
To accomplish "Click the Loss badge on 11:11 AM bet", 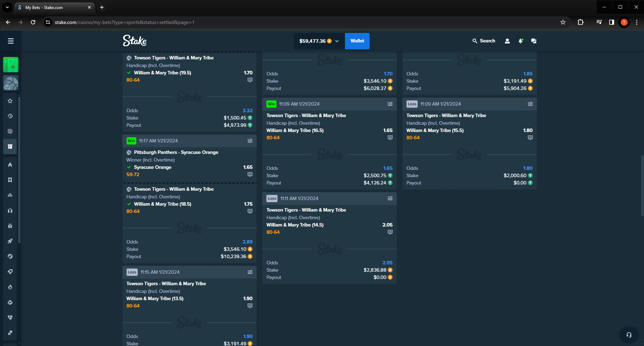I will [272, 198].
